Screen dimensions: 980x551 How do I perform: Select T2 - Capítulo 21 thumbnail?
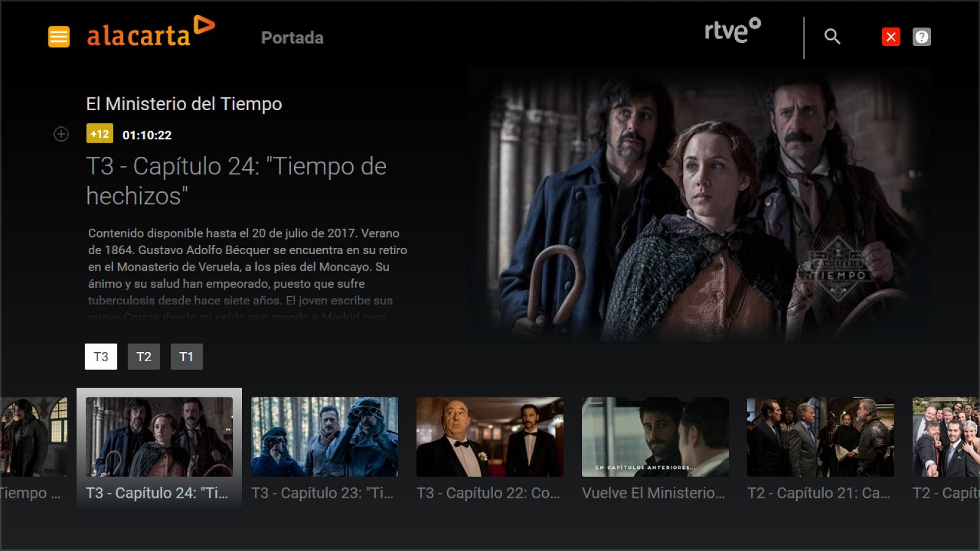tap(821, 437)
